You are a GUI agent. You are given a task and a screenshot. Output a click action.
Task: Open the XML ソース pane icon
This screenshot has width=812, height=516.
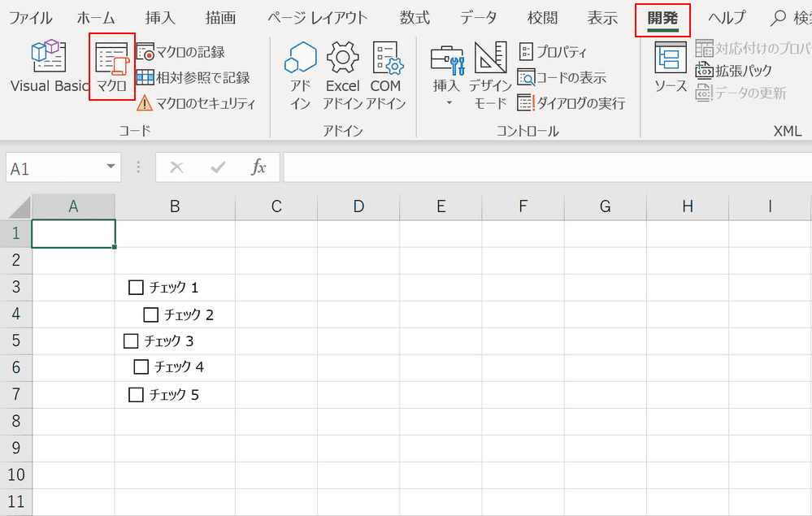(x=670, y=58)
